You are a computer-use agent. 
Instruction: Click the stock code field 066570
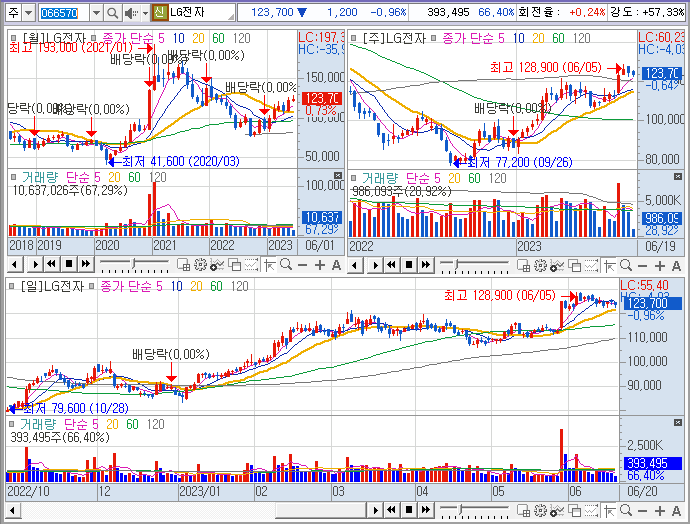[64, 13]
